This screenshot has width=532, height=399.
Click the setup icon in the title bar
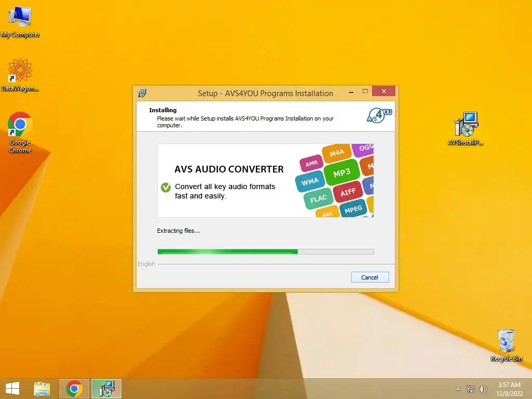click(x=142, y=92)
